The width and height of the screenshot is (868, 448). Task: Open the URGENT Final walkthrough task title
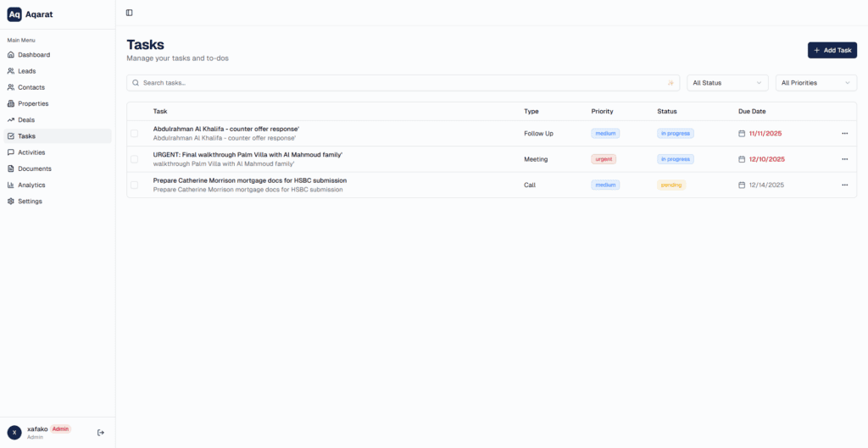tap(248, 155)
